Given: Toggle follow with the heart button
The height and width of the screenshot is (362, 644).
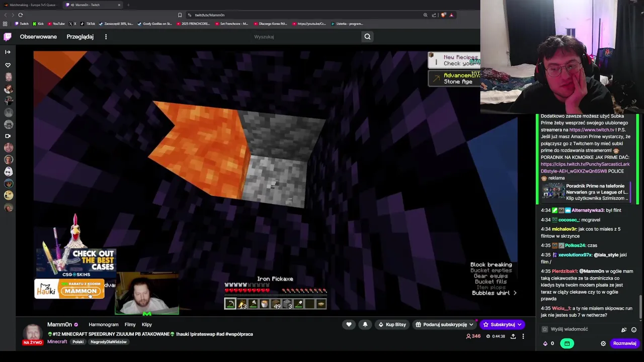Looking at the screenshot, I should click(x=349, y=325).
